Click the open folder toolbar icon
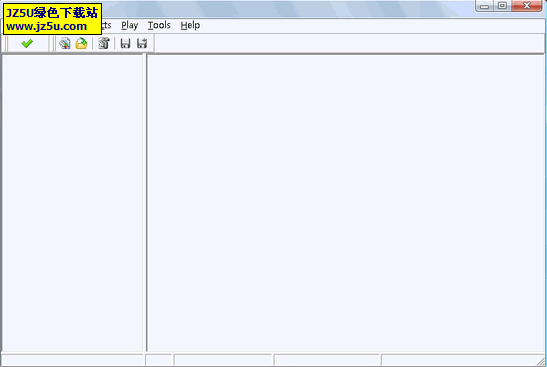 point(82,43)
